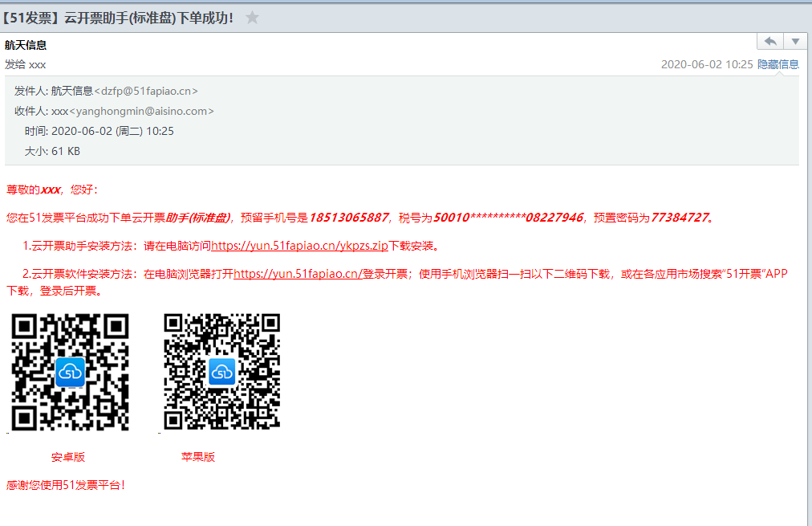This screenshot has width=812, height=526.
Task: Click the 安卓版 caption
Action: pos(68,457)
